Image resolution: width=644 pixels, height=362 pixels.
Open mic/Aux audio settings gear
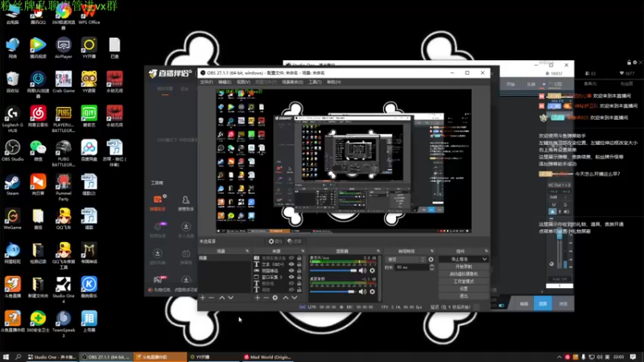(372, 270)
